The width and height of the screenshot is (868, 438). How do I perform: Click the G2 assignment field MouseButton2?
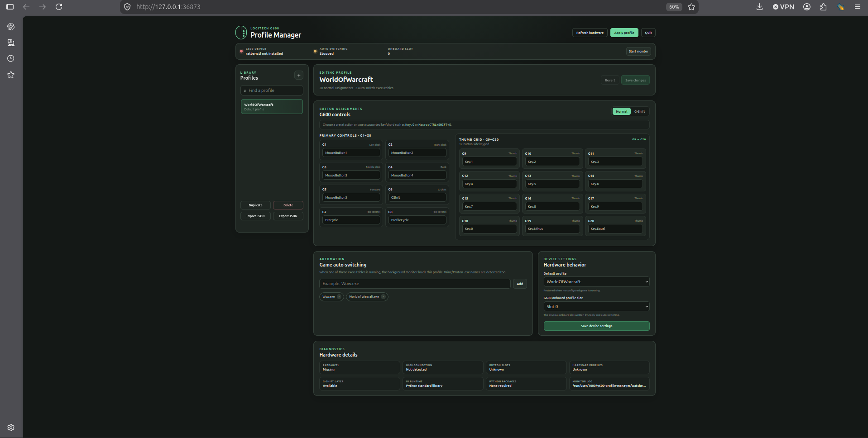tap(417, 153)
